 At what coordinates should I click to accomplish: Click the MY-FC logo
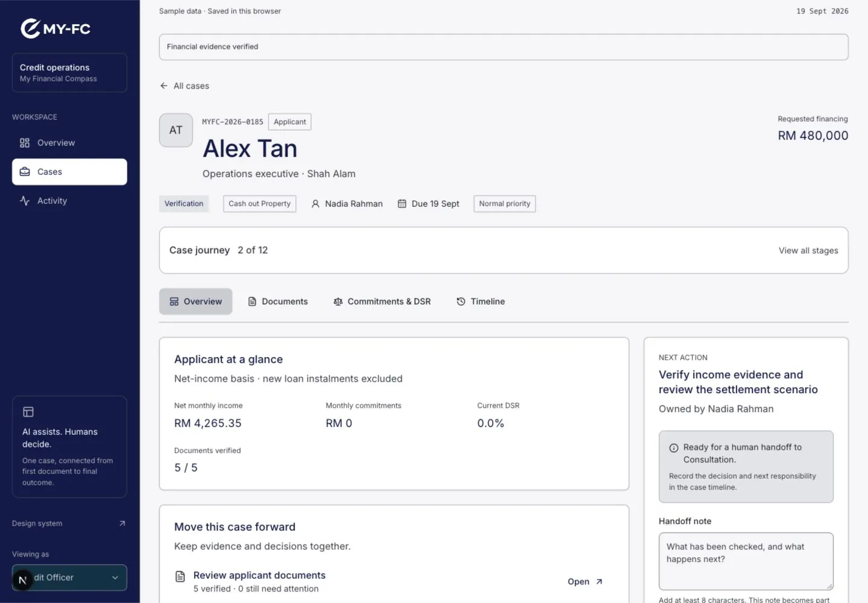[55, 28]
